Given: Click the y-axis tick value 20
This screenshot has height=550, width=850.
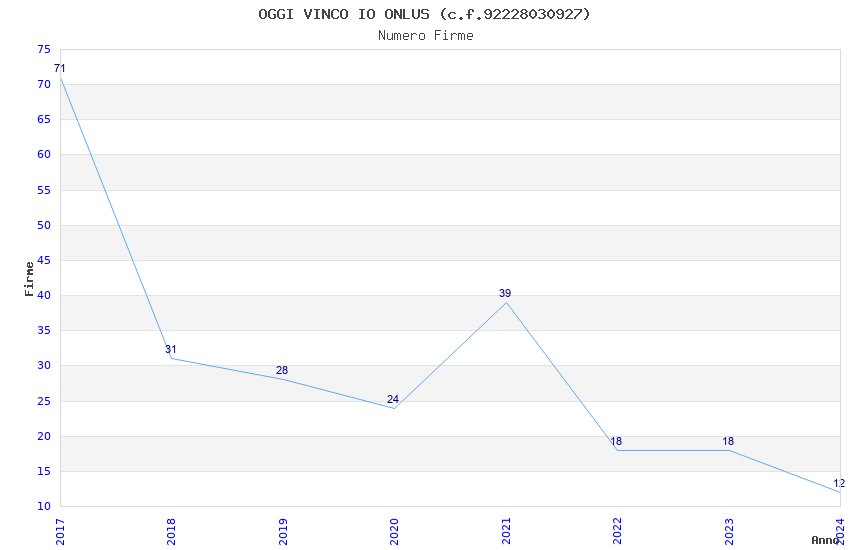Looking at the screenshot, I should click(x=44, y=436).
